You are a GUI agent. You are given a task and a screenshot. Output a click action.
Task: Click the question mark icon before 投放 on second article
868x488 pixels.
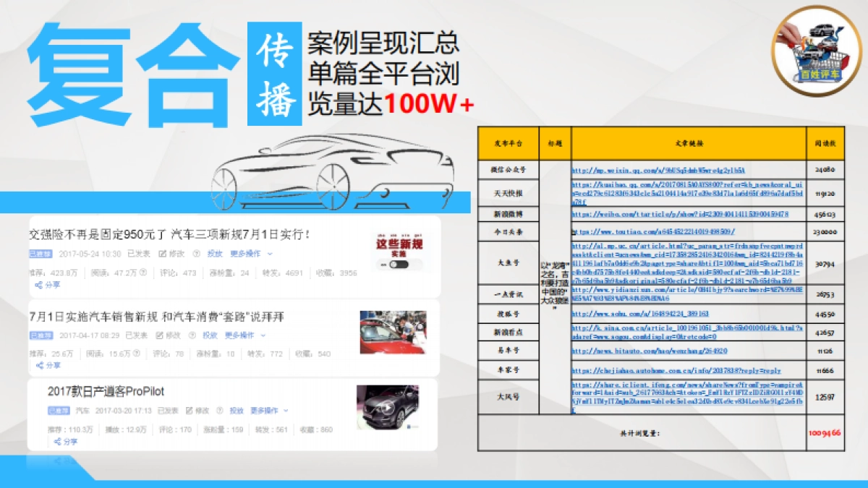191,335
